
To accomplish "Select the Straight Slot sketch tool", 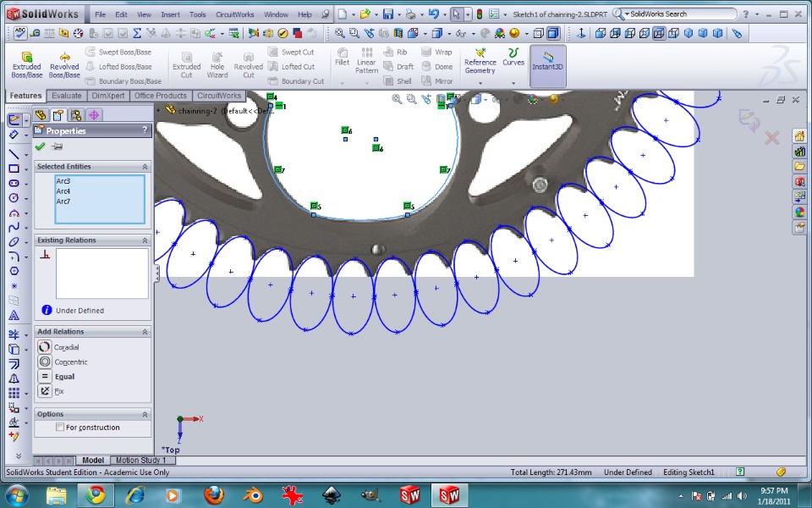I will (x=14, y=183).
